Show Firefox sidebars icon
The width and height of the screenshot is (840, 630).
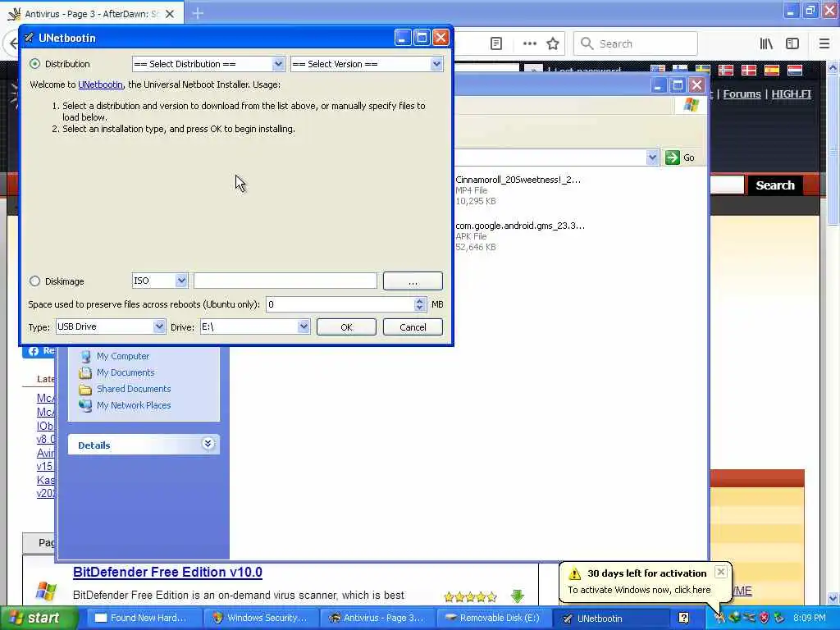point(792,43)
